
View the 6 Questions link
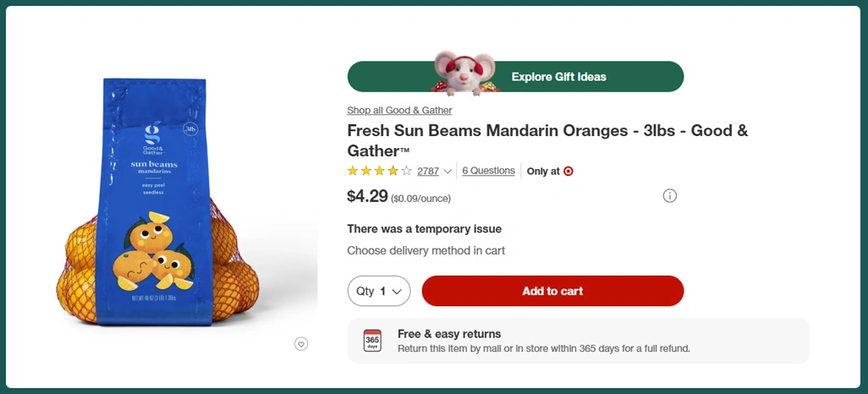coord(488,171)
